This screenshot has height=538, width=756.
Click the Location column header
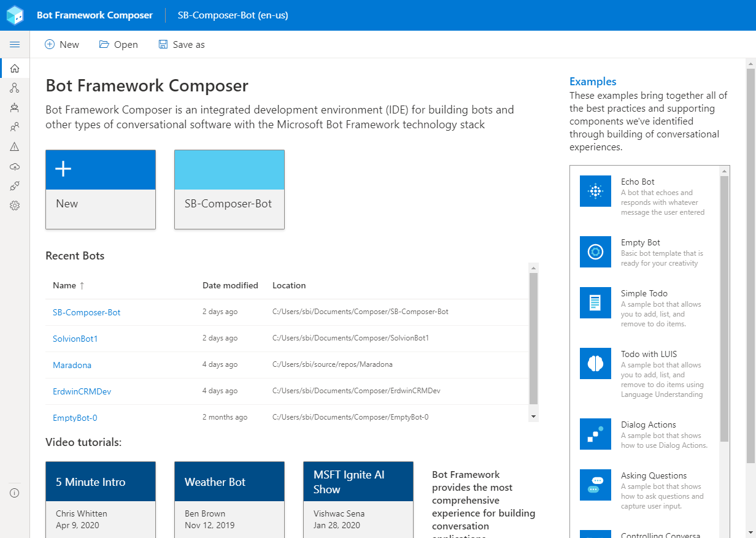289,285
